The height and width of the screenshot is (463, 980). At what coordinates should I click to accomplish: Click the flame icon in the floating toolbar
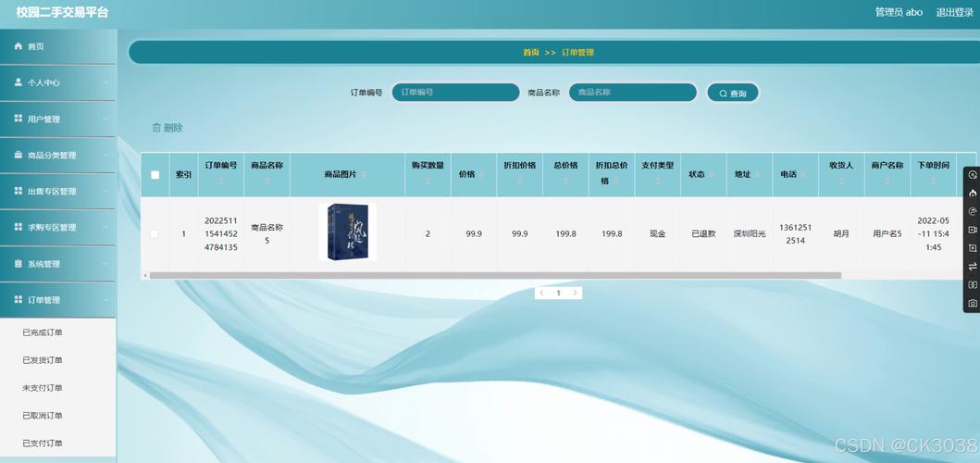[x=972, y=194]
